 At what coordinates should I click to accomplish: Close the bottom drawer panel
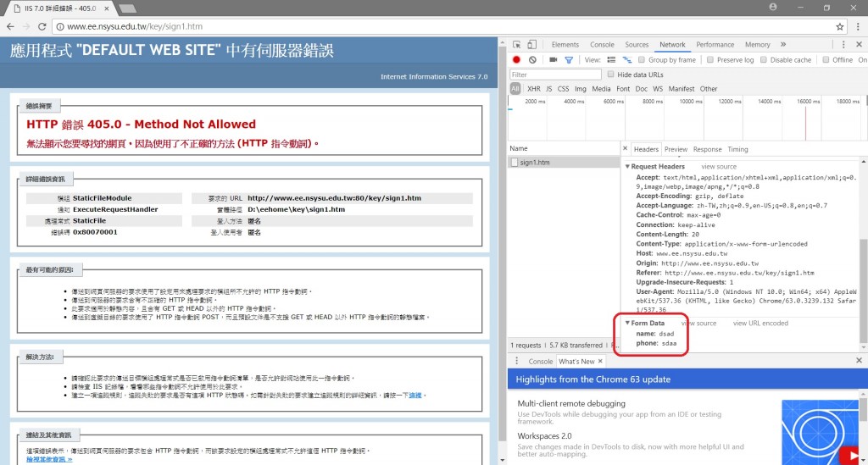(x=860, y=361)
